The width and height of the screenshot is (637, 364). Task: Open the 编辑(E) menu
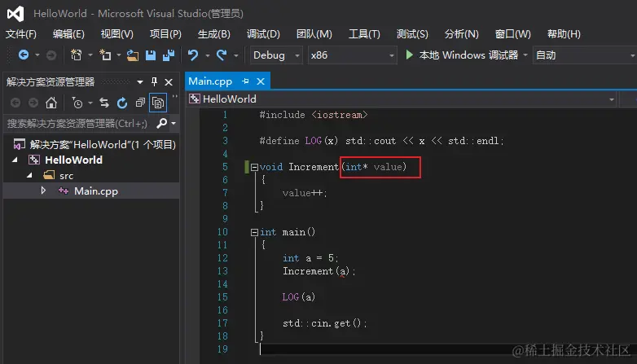[68, 34]
